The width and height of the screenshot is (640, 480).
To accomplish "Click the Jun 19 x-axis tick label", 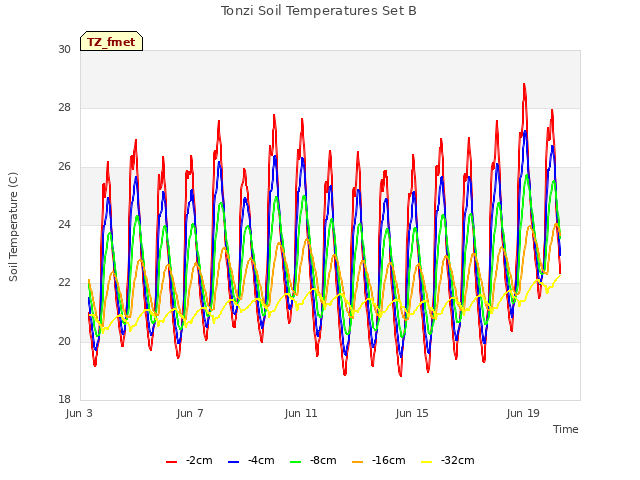I will click(x=523, y=413).
